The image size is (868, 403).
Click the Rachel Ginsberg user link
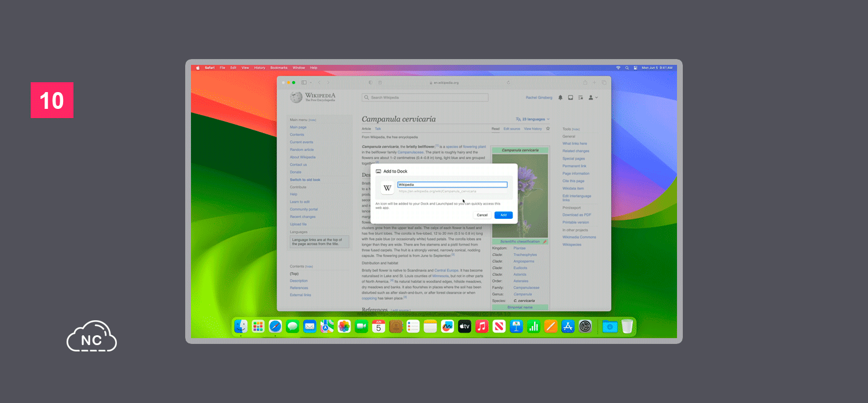click(539, 97)
